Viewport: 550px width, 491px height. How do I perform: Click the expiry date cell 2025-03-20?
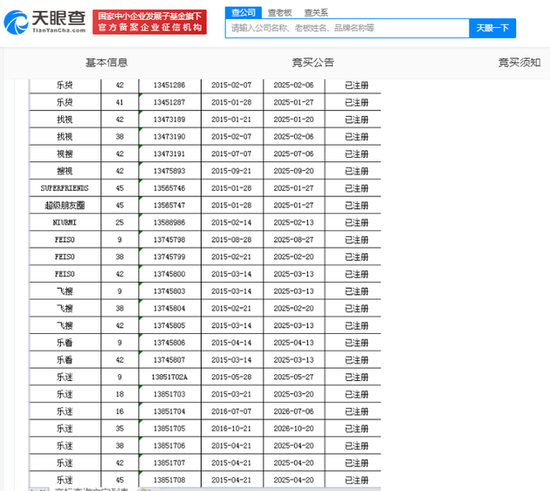tap(294, 395)
